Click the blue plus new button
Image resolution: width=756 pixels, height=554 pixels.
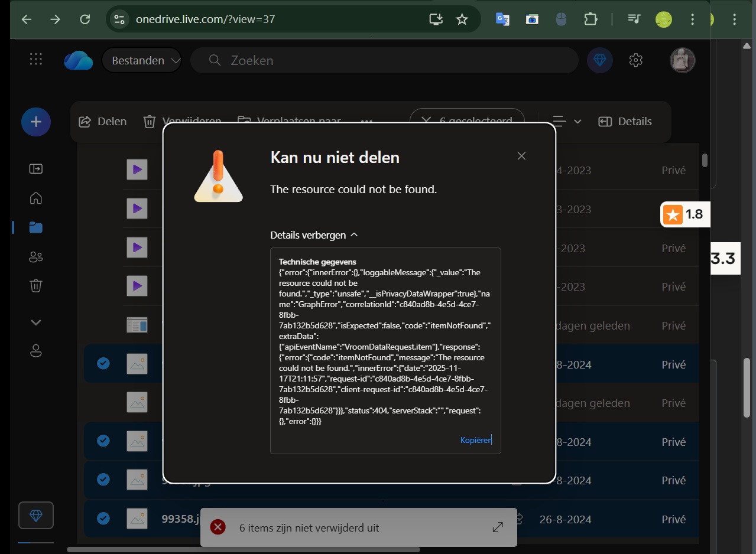36,122
